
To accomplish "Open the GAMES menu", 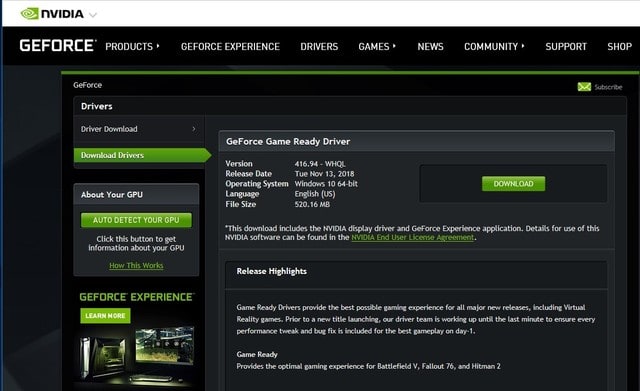I will (373, 47).
